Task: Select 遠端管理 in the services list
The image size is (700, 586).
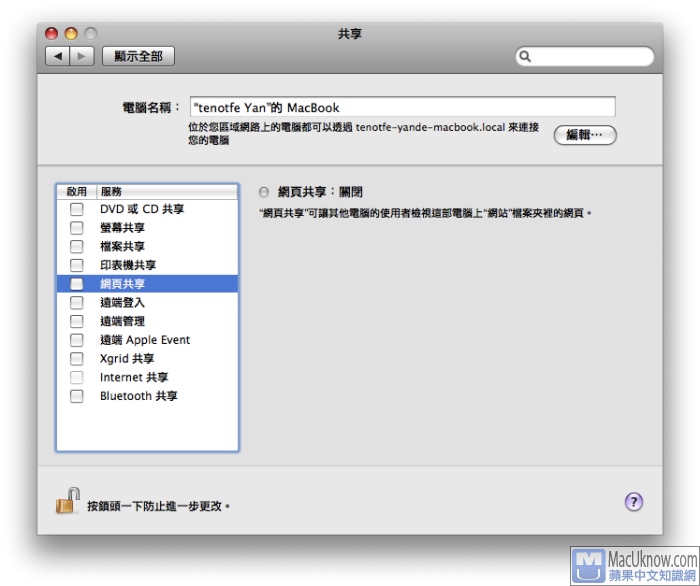Action: tap(122, 321)
